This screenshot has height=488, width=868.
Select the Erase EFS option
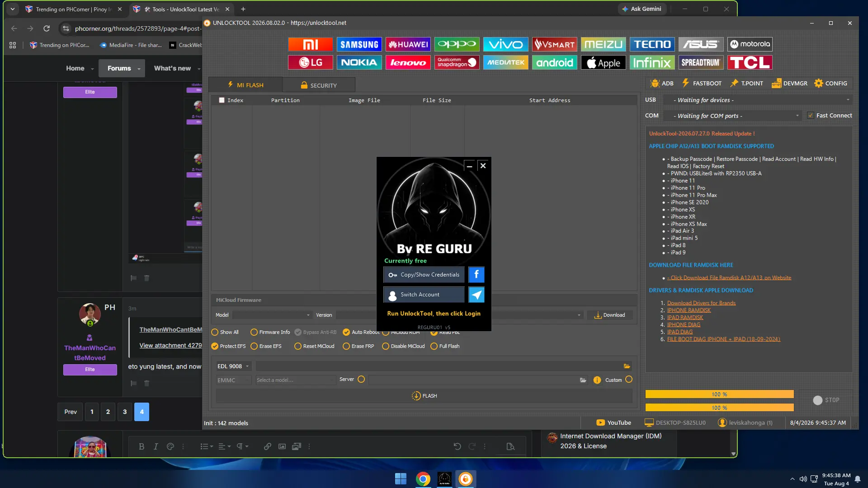point(254,346)
